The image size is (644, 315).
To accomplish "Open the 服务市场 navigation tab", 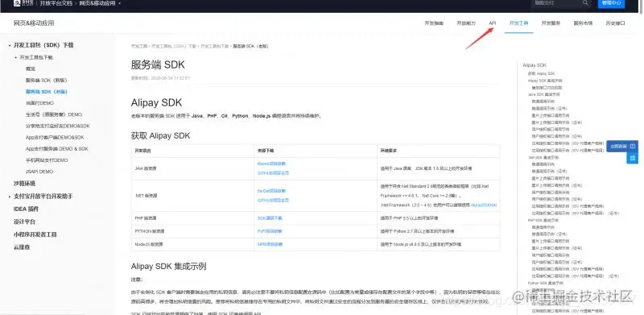I will click(x=583, y=23).
